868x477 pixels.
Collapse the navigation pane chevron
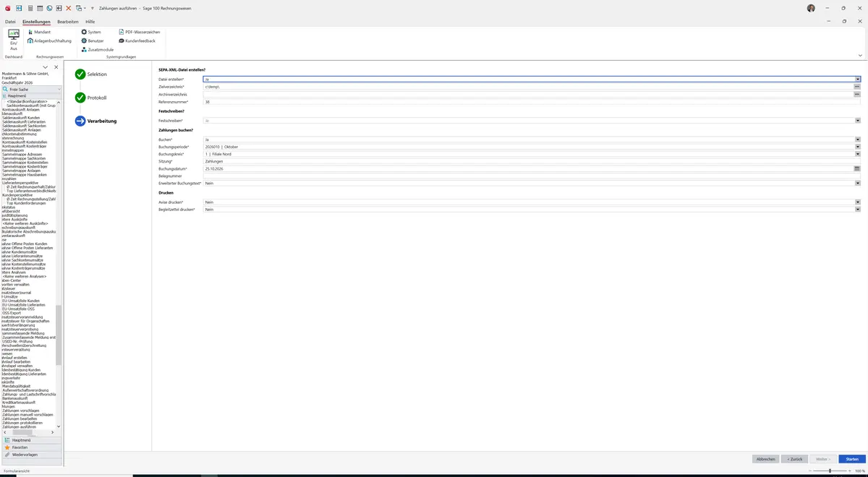pyautogui.click(x=46, y=67)
